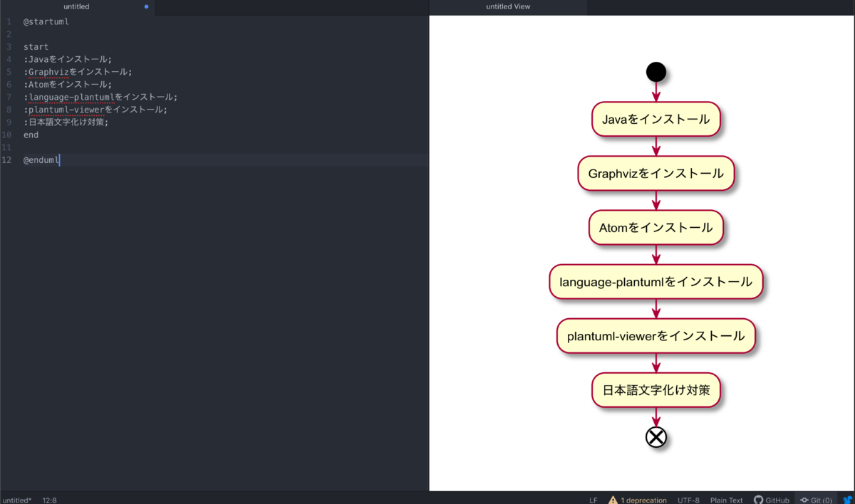Click the end node crossed circle in diagram
The height and width of the screenshot is (504, 855).
point(655,436)
